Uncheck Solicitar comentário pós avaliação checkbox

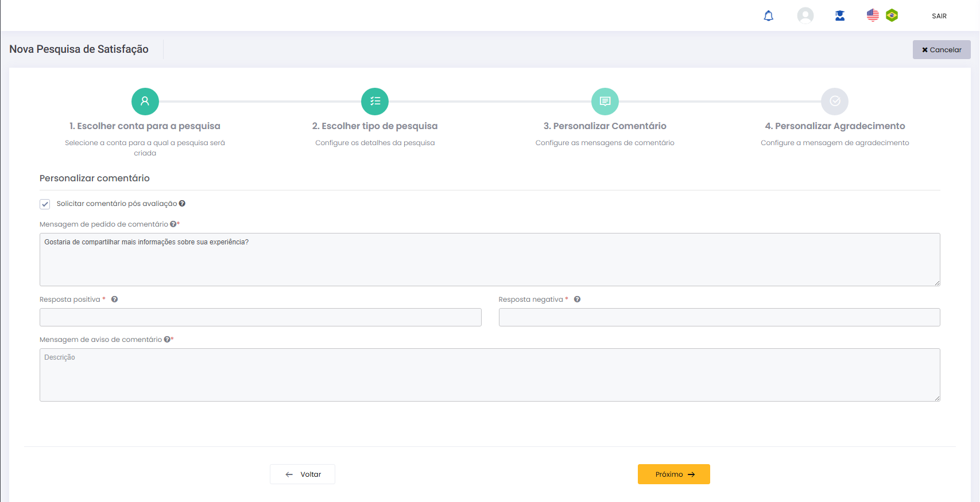point(45,204)
